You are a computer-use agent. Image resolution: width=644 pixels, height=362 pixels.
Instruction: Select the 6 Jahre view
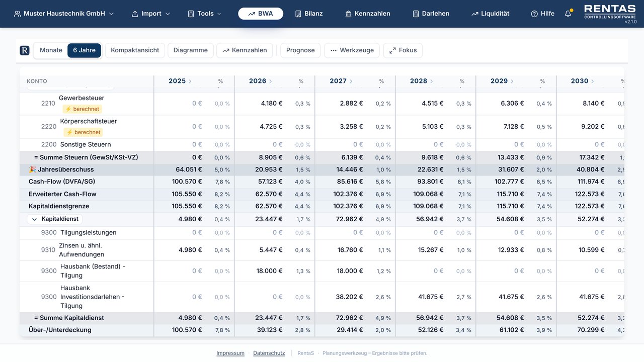coord(84,50)
